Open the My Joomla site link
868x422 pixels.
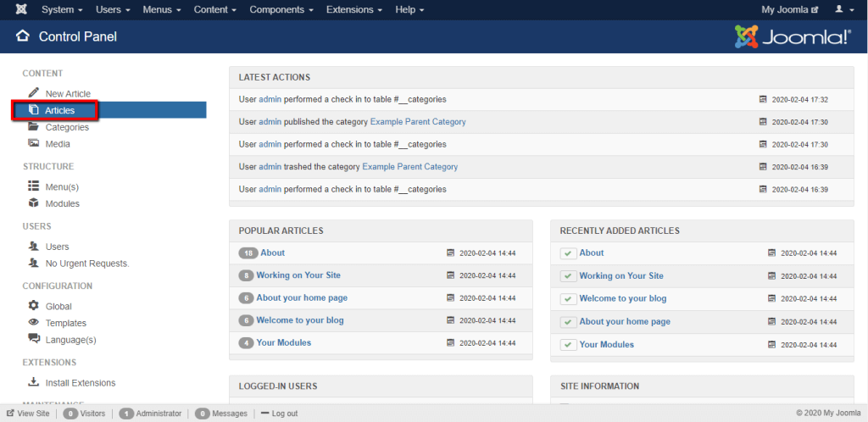tap(790, 9)
